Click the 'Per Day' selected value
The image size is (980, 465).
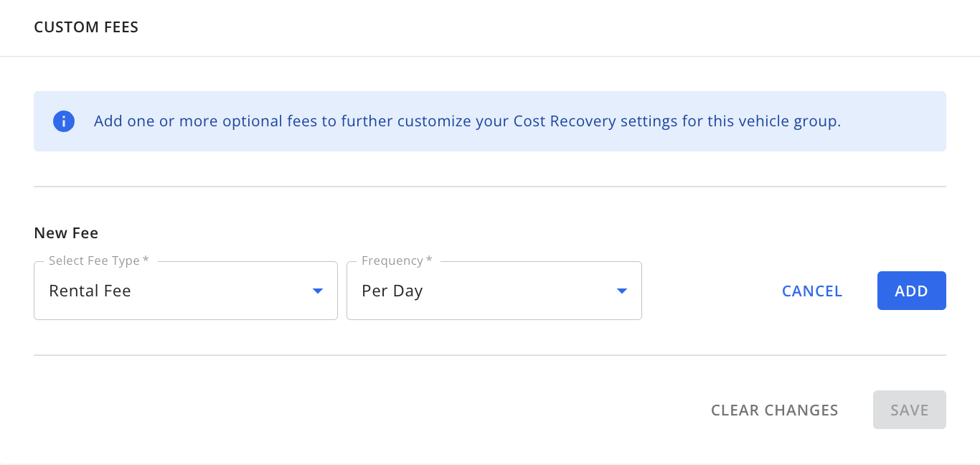[x=392, y=291]
